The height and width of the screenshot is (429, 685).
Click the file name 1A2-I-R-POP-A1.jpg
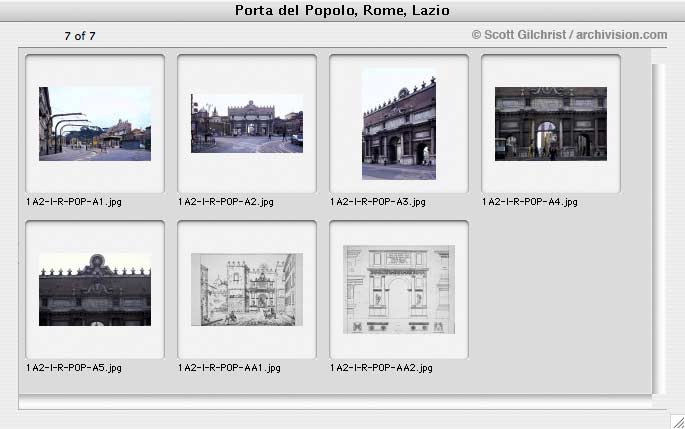tap(74, 202)
